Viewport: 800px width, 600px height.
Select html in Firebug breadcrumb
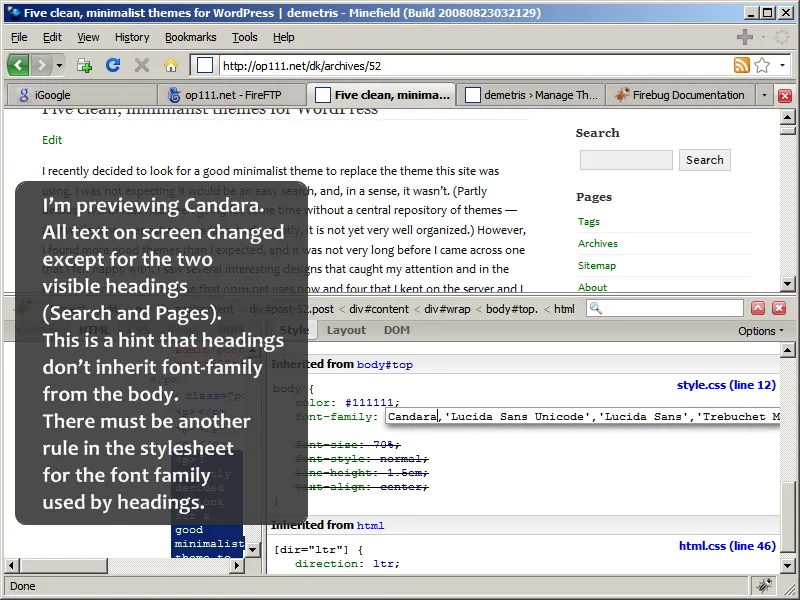click(564, 309)
